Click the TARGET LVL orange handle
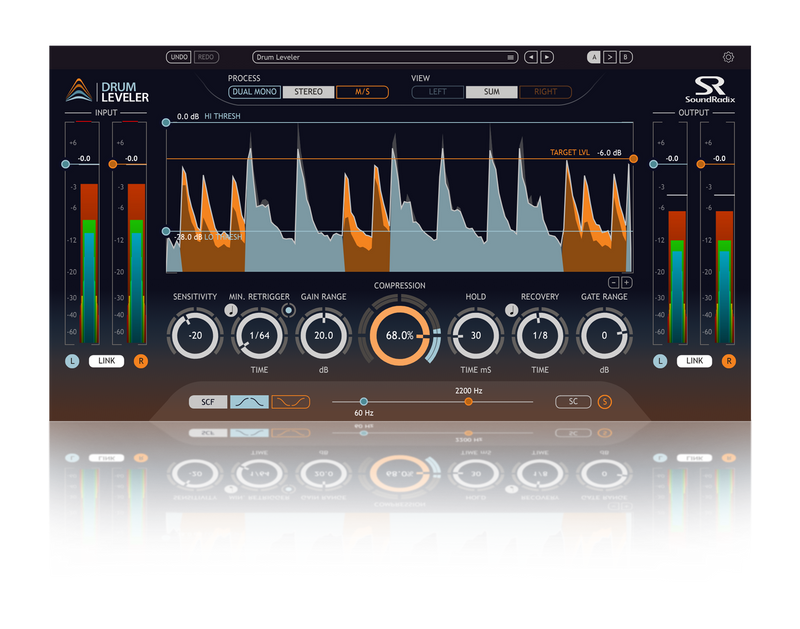The height and width of the screenshot is (629, 800). pyautogui.click(x=633, y=159)
